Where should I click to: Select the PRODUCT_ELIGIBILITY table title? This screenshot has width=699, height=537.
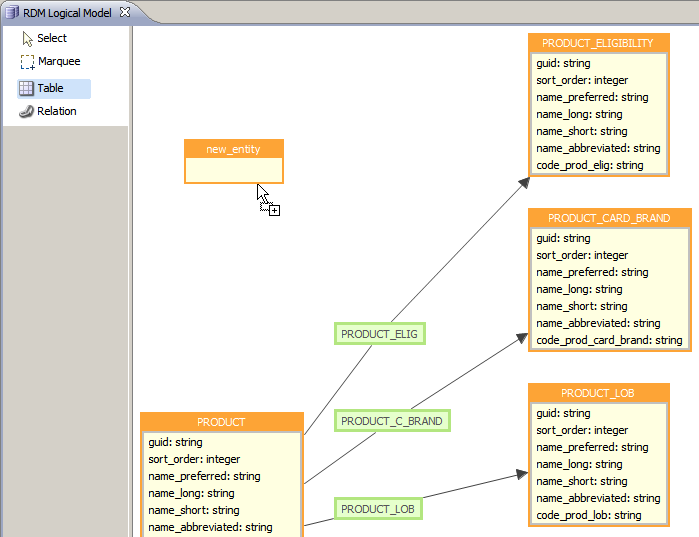coord(597,43)
